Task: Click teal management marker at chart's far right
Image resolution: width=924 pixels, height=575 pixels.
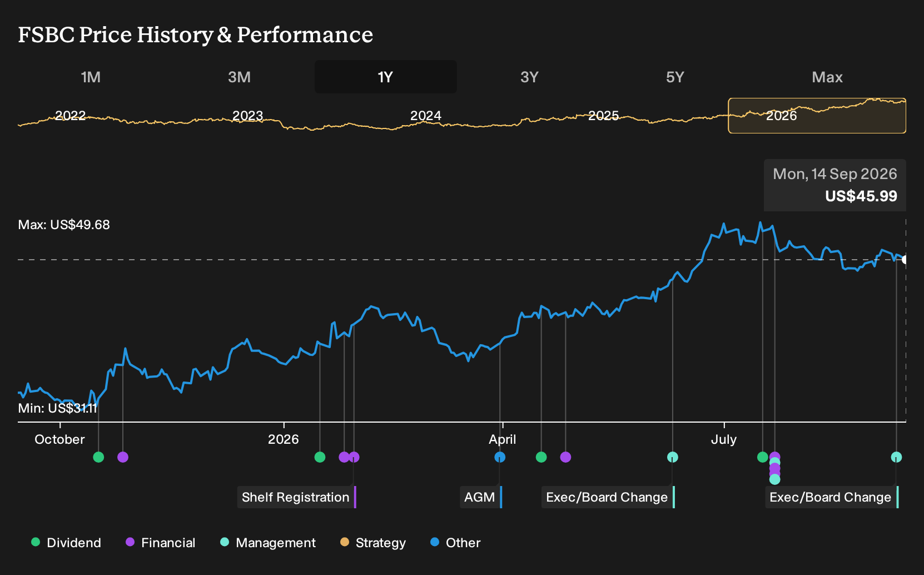Action: 896,457
